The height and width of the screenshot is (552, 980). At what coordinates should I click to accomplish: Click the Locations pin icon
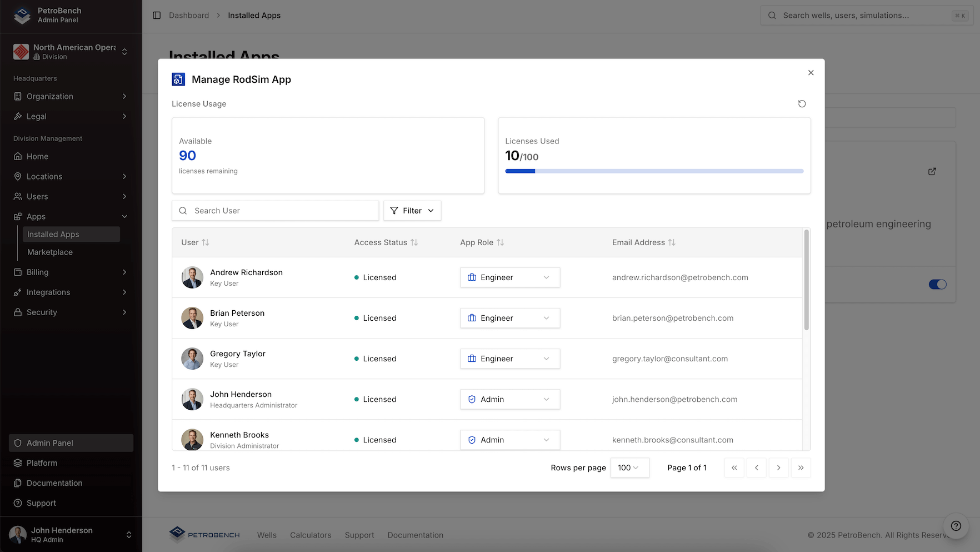pos(18,176)
